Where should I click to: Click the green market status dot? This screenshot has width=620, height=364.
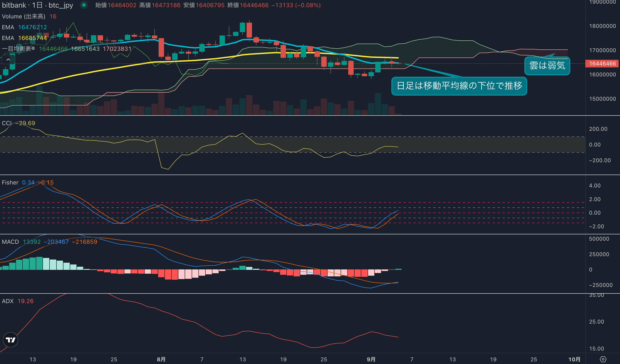coord(84,5)
